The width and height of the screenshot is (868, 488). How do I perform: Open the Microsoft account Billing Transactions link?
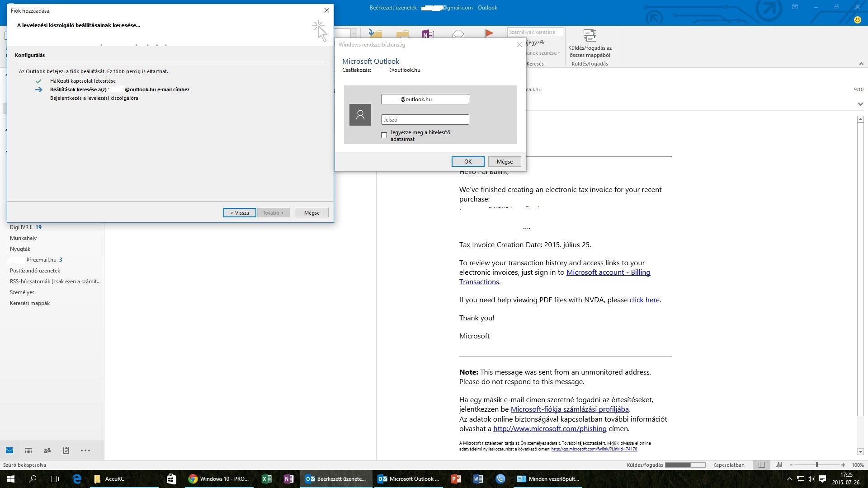(608, 272)
